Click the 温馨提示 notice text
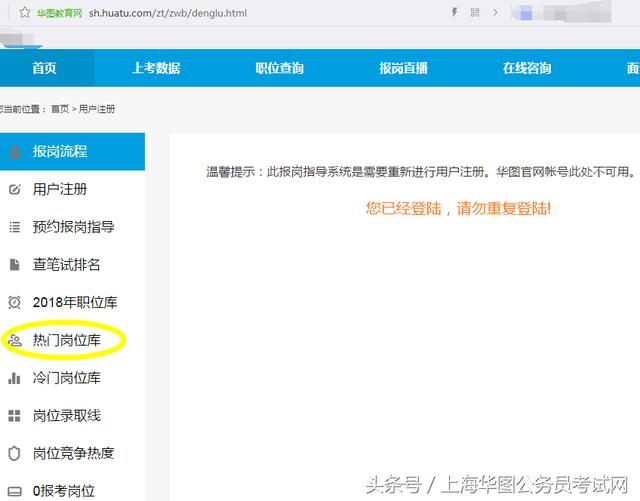 pyautogui.click(x=420, y=172)
